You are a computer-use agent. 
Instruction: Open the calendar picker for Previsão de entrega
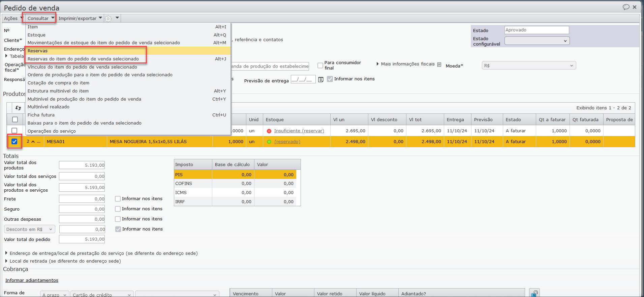click(x=321, y=80)
